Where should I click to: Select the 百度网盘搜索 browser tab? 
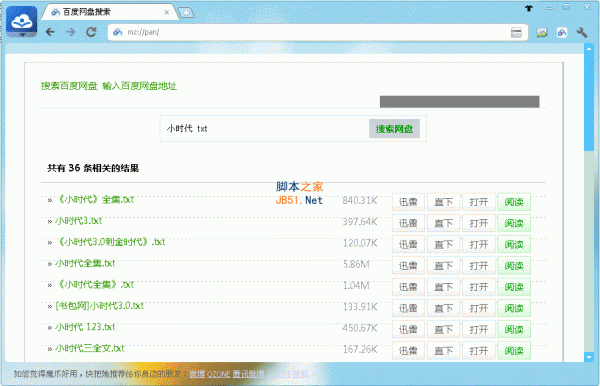pyautogui.click(x=109, y=12)
